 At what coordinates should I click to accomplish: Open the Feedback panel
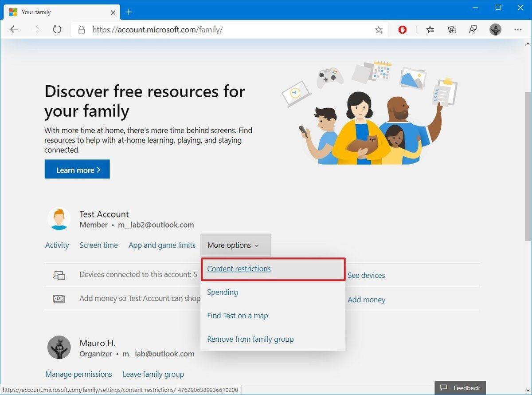(460, 387)
